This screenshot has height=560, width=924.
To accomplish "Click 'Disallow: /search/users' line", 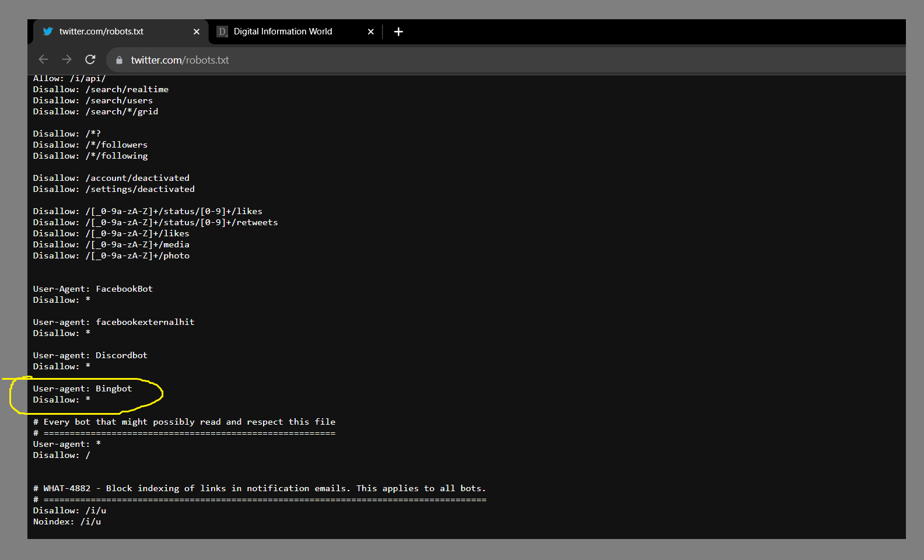I will point(93,100).
